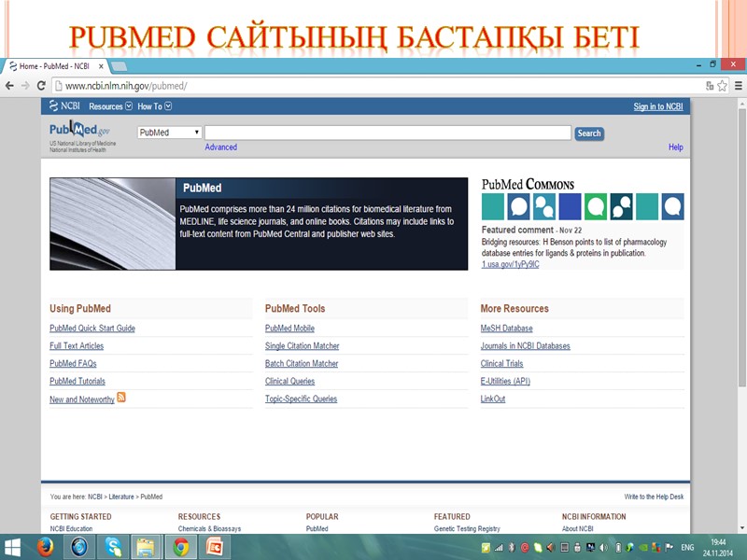Click inside the PubMed search text field

click(x=388, y=133)
